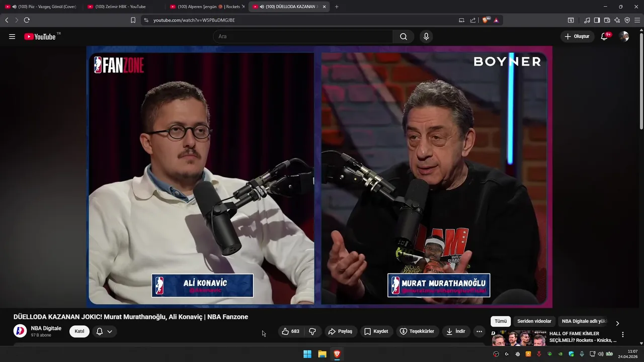Switch to Alperen Şengün Rockets tab
644x362 pixels.
[206, 7]
